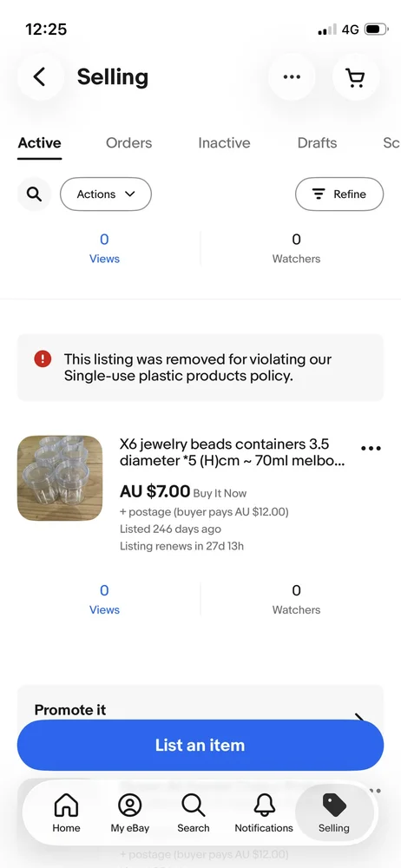This screenshot has height=868, width=401.
Task: Open the jewelry beads containers thumbnail
Action: pyautogui.click(x=60, y=478)
